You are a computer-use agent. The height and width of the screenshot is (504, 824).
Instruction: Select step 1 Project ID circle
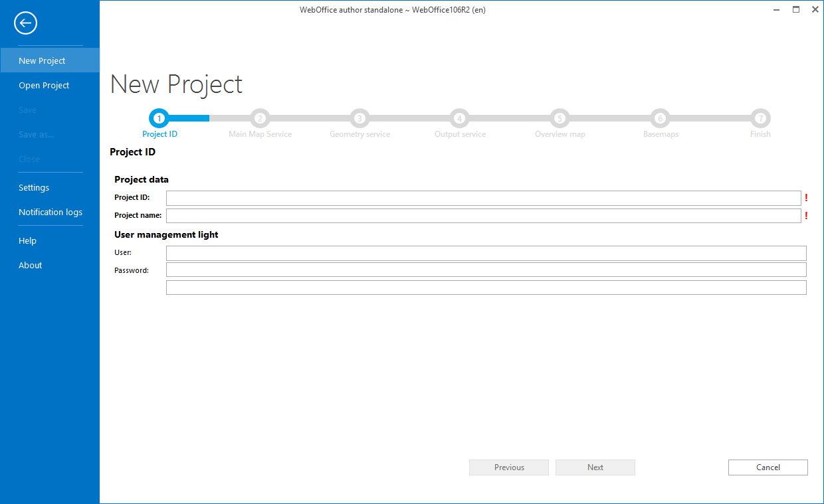click(x=159, y=118)
